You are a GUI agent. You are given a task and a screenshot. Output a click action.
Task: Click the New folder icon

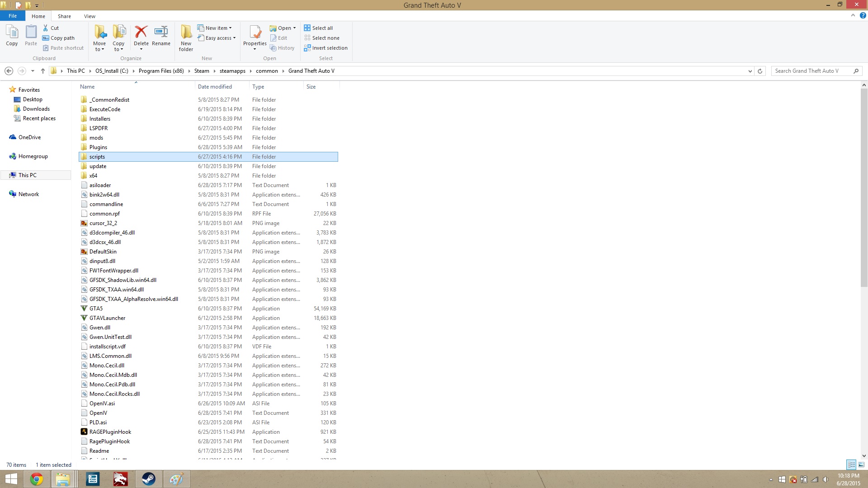tap(186, 33)
